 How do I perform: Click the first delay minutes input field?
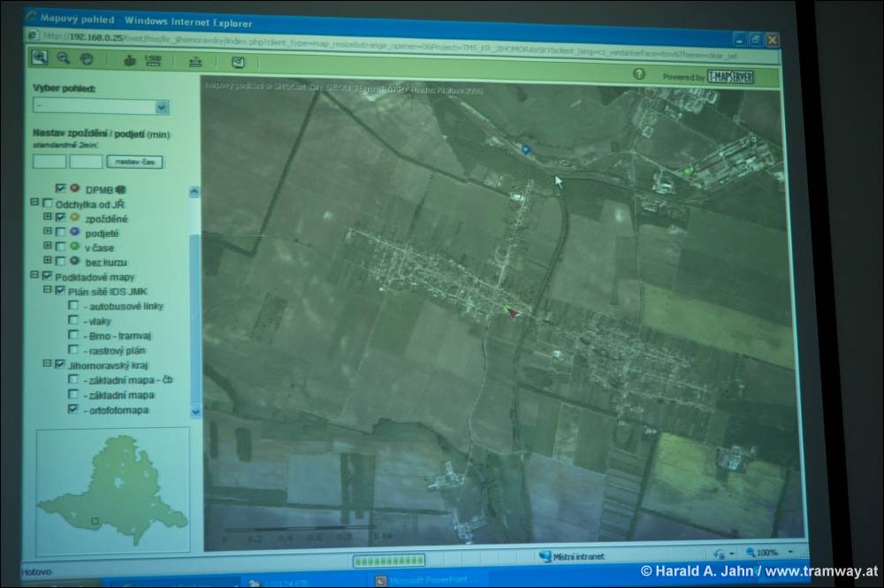50,162
